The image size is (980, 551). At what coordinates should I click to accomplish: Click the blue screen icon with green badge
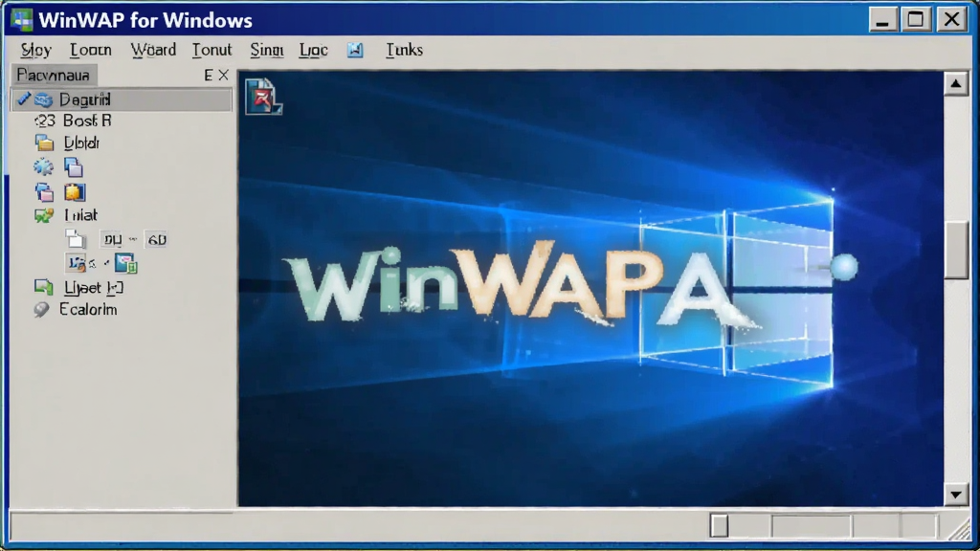pyautogui.click(x=125, y=264)
